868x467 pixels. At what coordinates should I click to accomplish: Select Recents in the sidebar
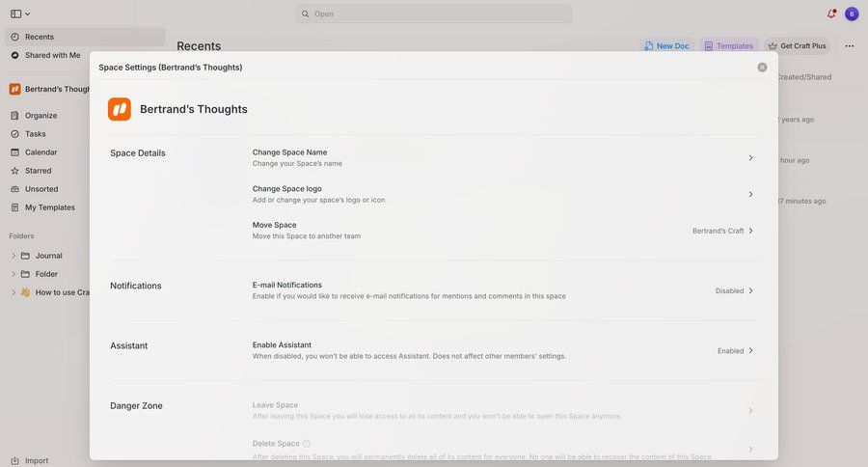(x=85, y=37)
